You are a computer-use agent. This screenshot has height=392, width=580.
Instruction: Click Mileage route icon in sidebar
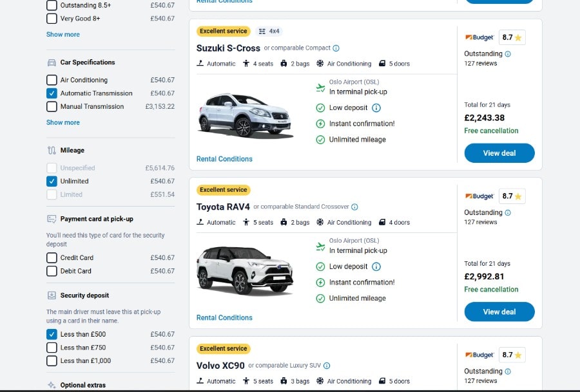pos(52,151)
